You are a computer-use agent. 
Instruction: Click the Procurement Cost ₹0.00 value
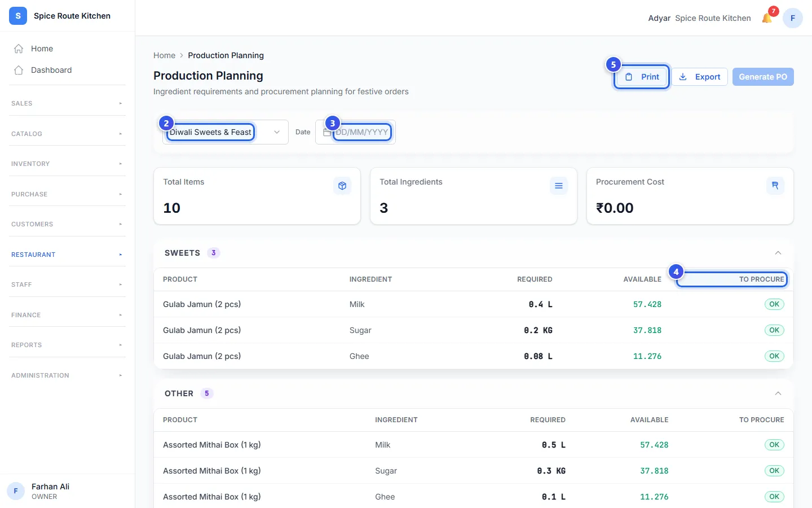tap(615, 208)
